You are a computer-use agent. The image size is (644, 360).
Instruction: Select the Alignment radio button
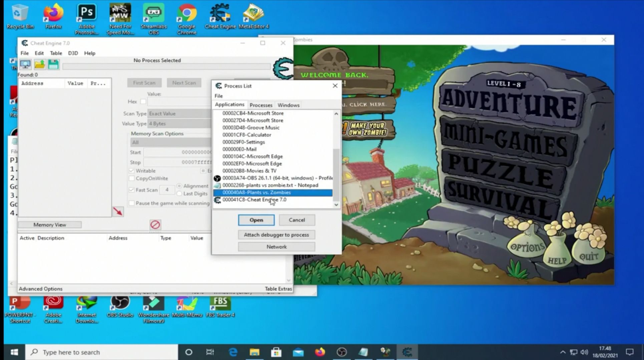pos(179,186)
